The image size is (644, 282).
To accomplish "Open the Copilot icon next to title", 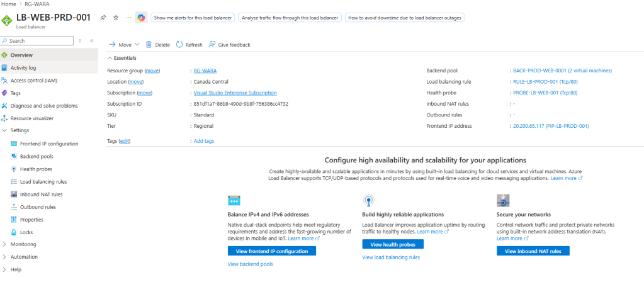I will (142, 18).
